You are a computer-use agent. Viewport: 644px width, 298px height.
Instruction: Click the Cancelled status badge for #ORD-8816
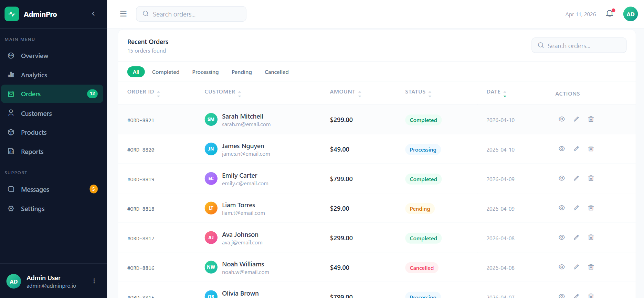click(422, 268)
